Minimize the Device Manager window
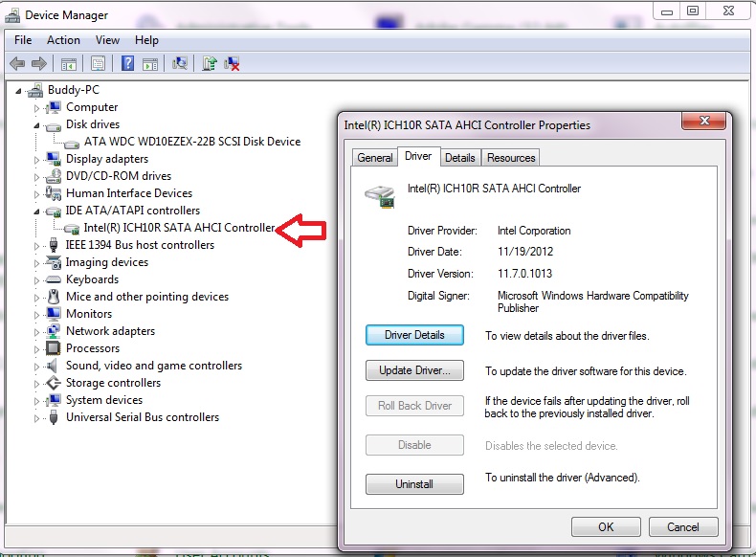This screenshot has width=756, height=557. (x=667, y=11)
